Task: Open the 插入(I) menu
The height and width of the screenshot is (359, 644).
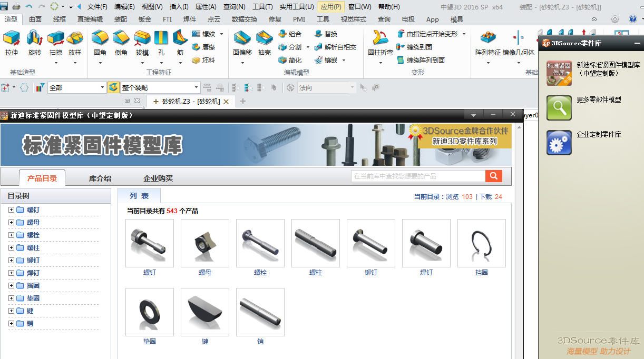Action: 179,6
